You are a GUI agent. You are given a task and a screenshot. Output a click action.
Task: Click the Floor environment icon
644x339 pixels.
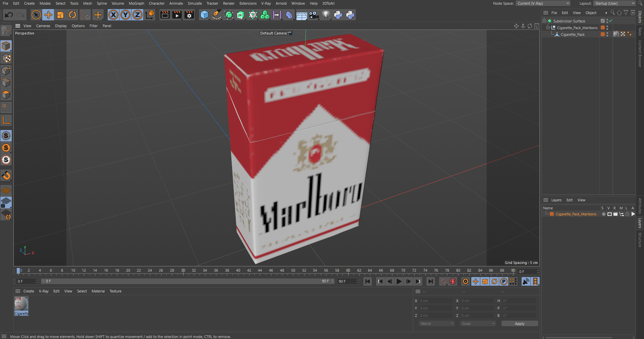301,15
